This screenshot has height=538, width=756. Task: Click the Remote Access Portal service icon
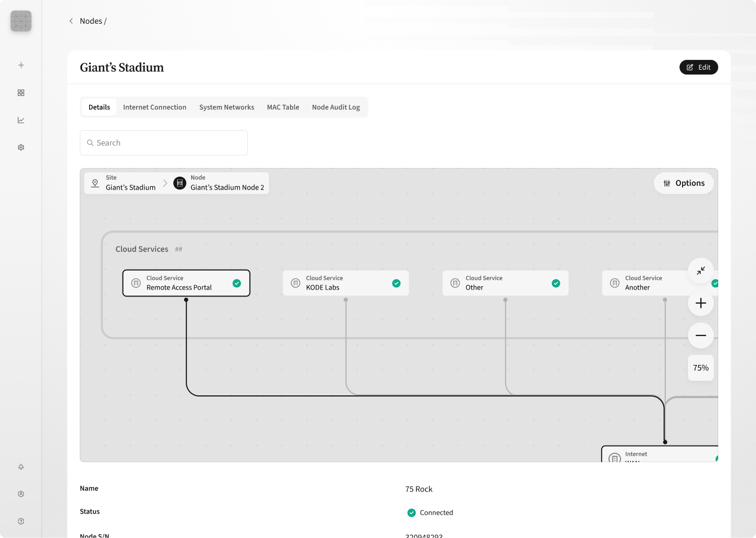[x=136, y=283]
